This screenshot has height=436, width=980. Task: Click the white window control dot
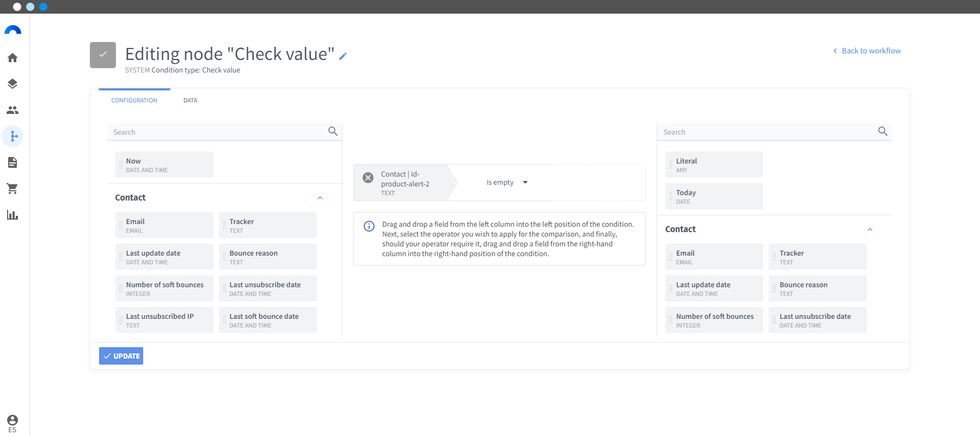[x=17, y=7]
